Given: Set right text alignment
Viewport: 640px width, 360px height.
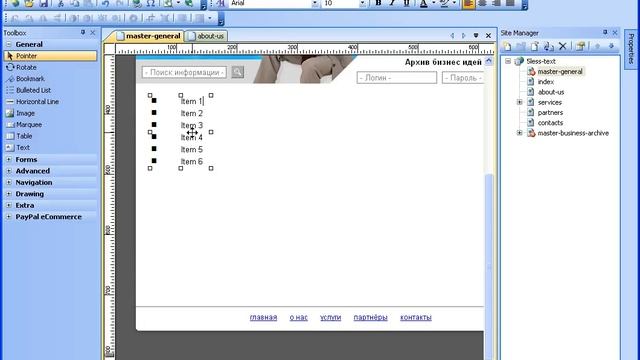Looking at the screenshot, I should click(x=496, y=3).
